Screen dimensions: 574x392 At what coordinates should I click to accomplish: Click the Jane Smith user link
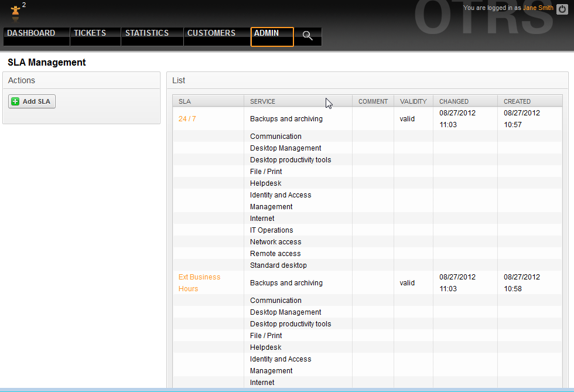coord(538,8)
